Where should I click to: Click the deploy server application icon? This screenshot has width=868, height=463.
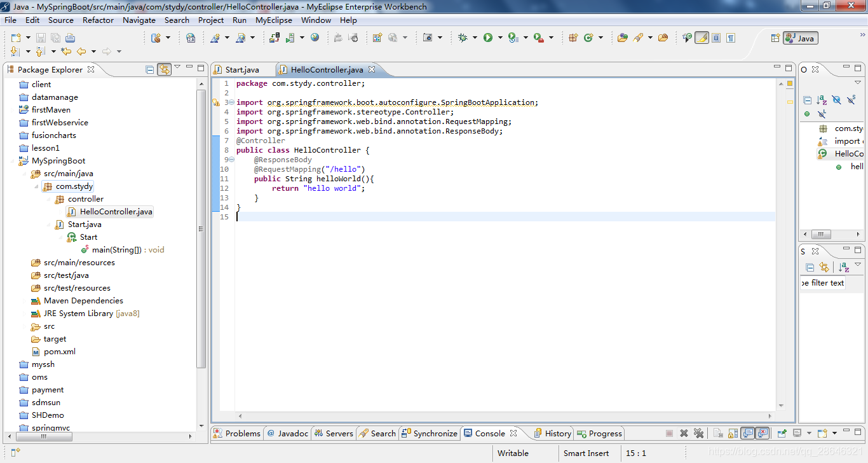tap(275, 38)
